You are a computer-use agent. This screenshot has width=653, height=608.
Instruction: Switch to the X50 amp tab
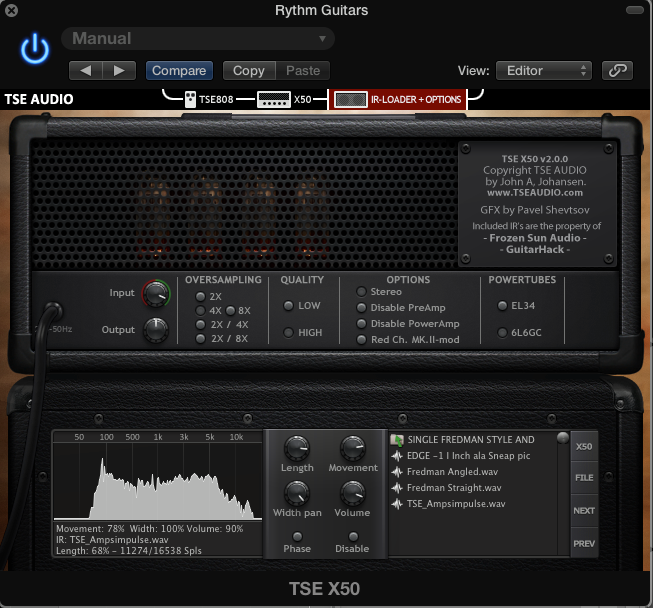coord(285,100)
